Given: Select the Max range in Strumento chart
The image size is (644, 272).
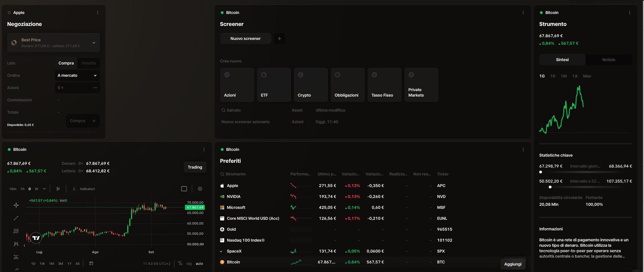Looking at the screenshot, I should (587, 76).
